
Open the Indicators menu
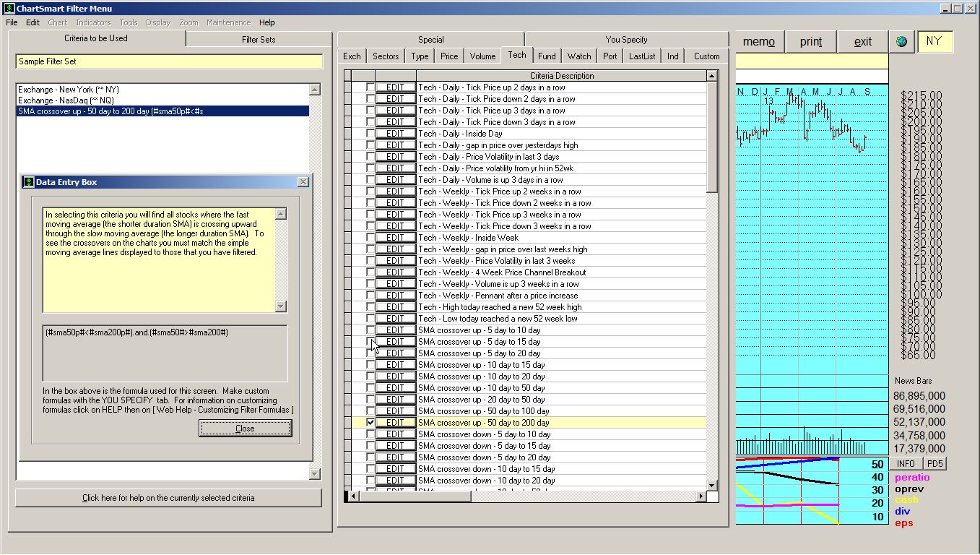93,22
